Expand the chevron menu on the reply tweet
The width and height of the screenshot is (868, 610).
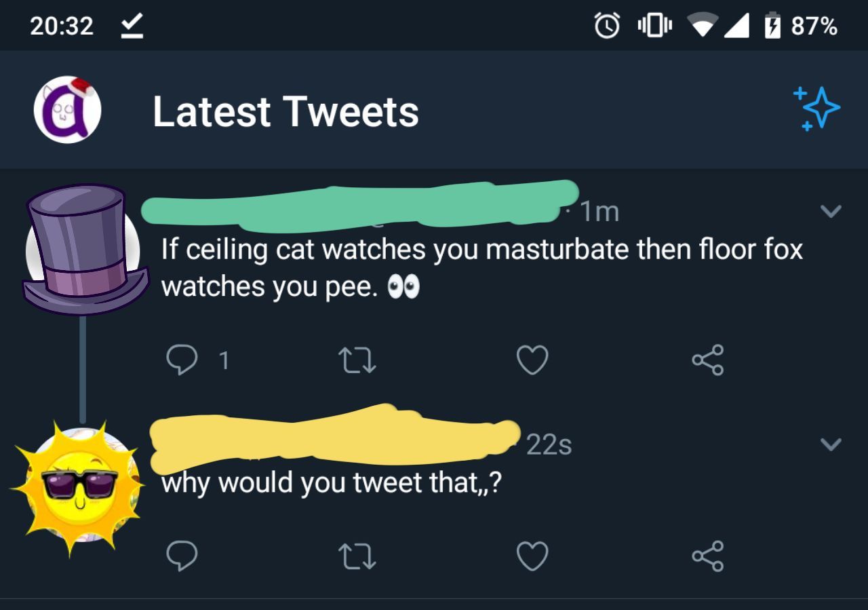pyautogui.click(x=831, y=444)
